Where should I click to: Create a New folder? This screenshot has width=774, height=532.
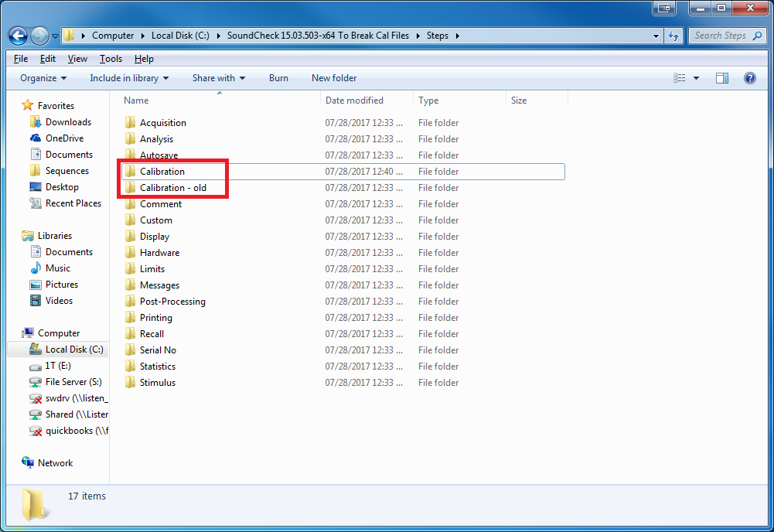pos(334,78)
